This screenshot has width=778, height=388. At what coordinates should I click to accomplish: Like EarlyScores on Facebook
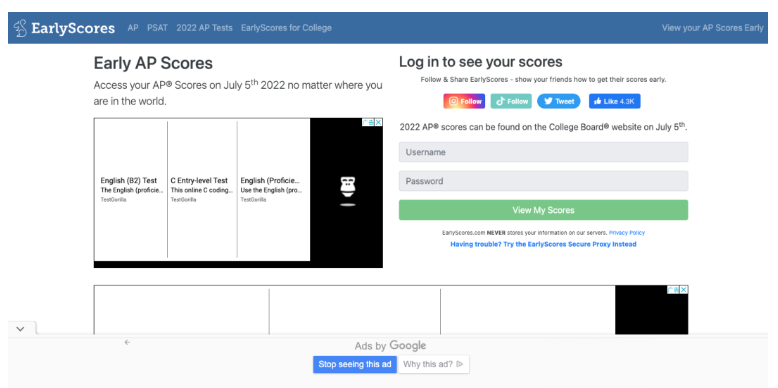615,101
